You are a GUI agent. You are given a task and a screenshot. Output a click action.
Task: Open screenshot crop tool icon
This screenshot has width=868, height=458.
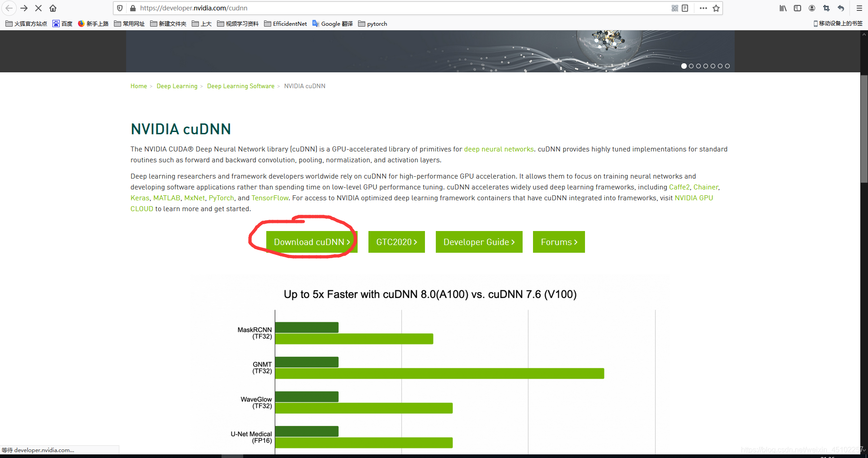point(826,8)
